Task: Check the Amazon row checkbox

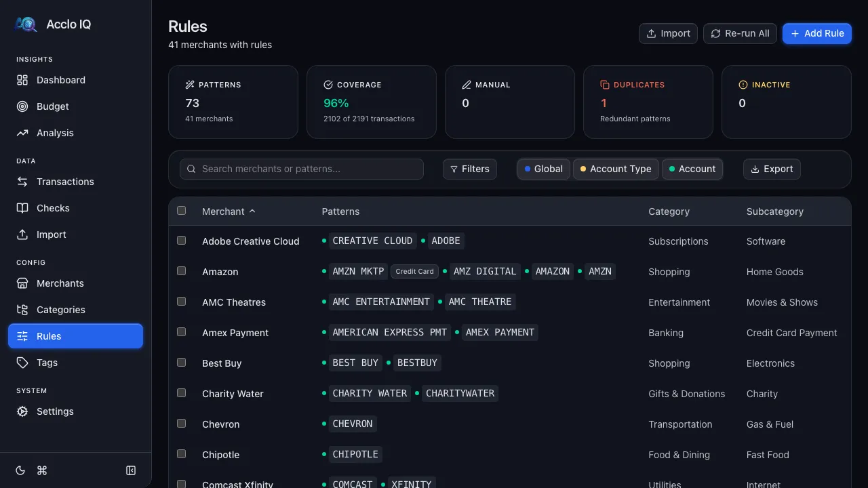Action: click(x=181, y=271)
